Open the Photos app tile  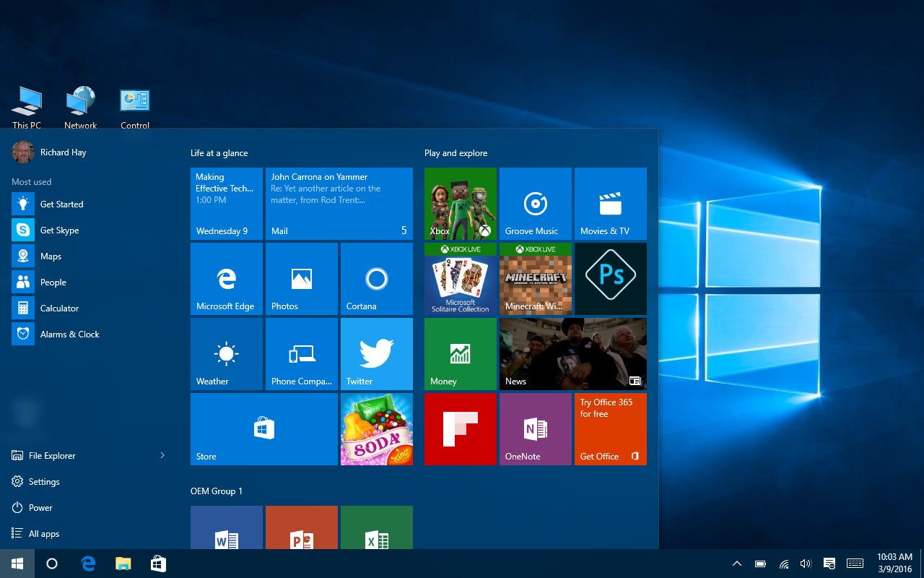coord(301,279)
